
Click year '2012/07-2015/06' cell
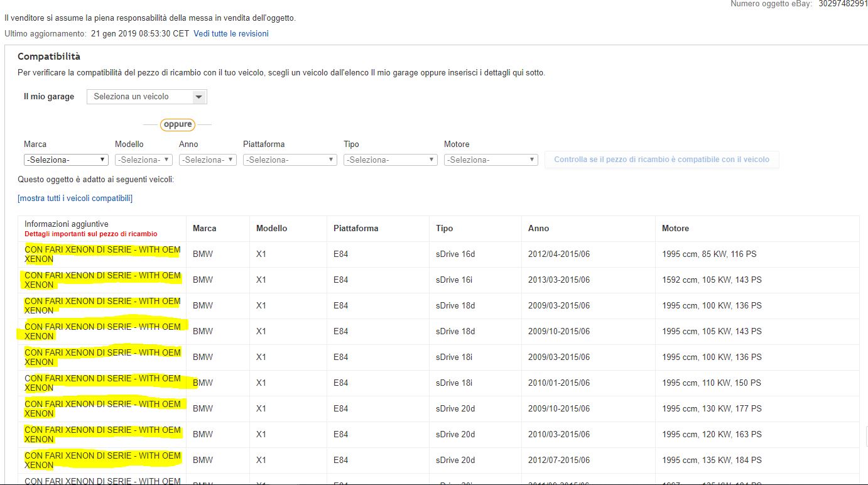click(559, 460)
